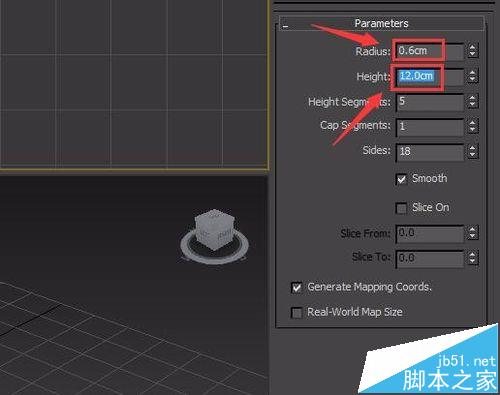Click the "Radius:" label text
This screenshot has height=395, width=500.
pos(373,51)
